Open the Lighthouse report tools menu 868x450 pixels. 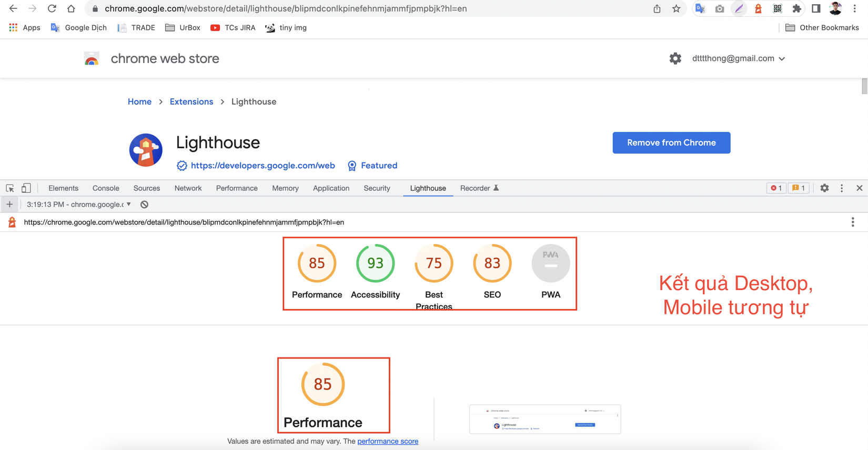[x=853, y=222]
